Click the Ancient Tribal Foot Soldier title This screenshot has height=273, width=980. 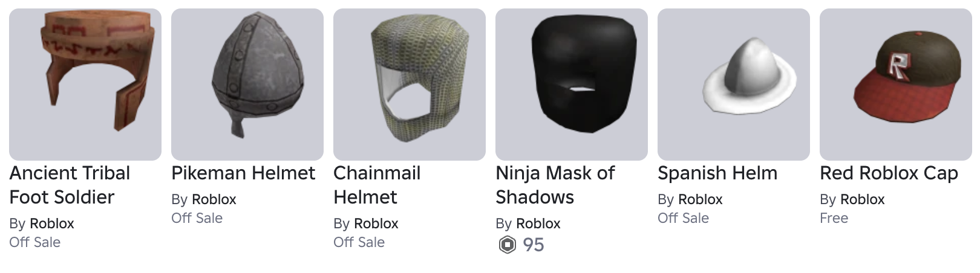[x=70, y=185]
